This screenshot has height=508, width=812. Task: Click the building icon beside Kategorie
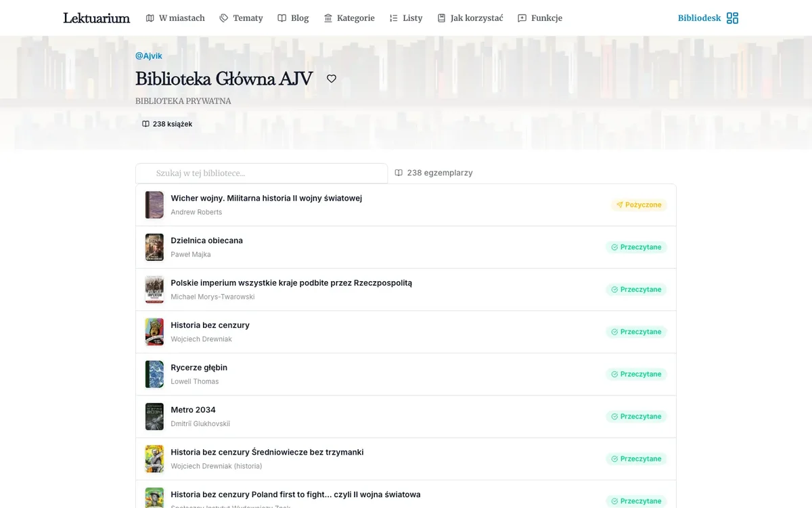click(x=328, y=18)
